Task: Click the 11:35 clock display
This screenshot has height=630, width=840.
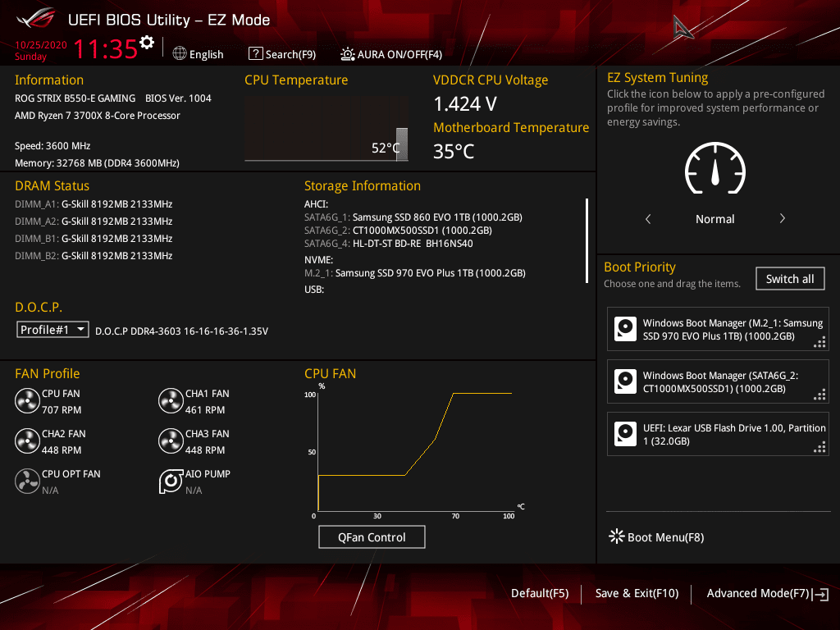Action: [106, 48]
